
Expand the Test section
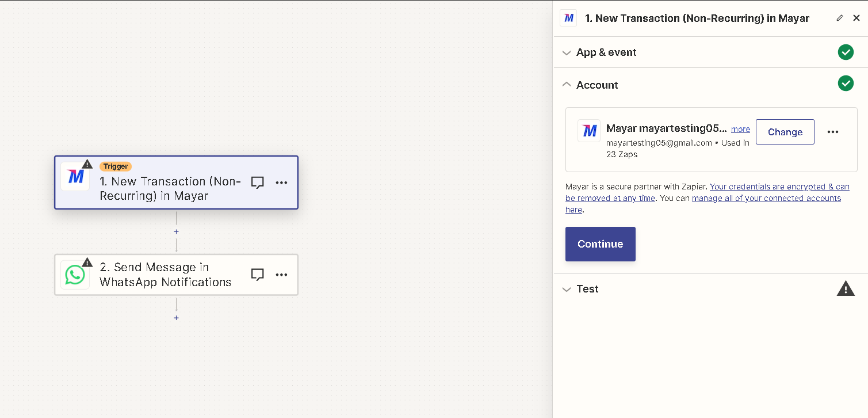(x=567, y=290)
